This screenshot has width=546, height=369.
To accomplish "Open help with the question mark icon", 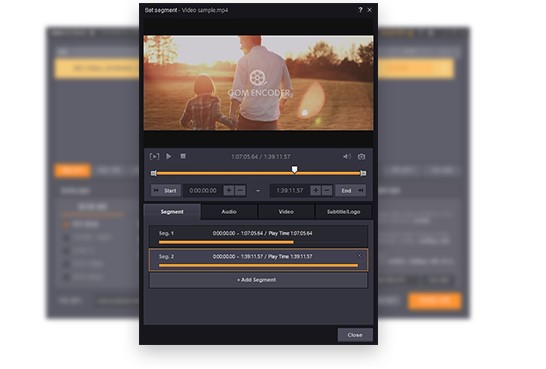I will click(x=360, y=10).
